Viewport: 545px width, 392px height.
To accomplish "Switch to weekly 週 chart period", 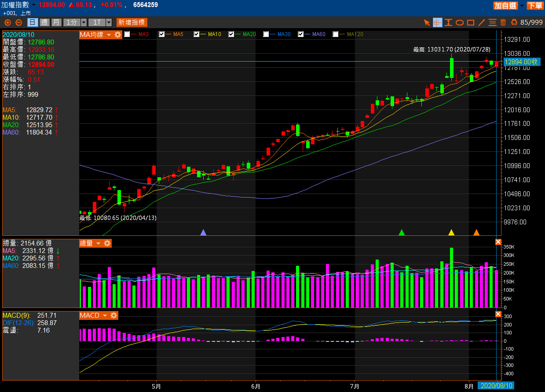I will pos(44,22).
